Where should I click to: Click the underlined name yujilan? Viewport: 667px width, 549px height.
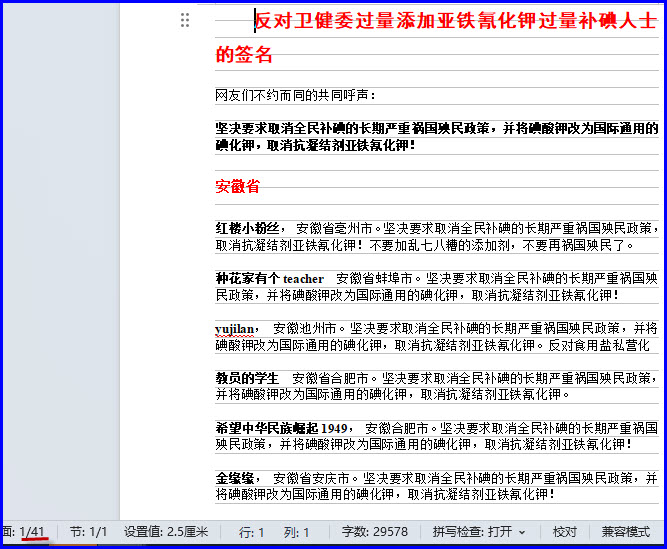(x=237, y=328)
